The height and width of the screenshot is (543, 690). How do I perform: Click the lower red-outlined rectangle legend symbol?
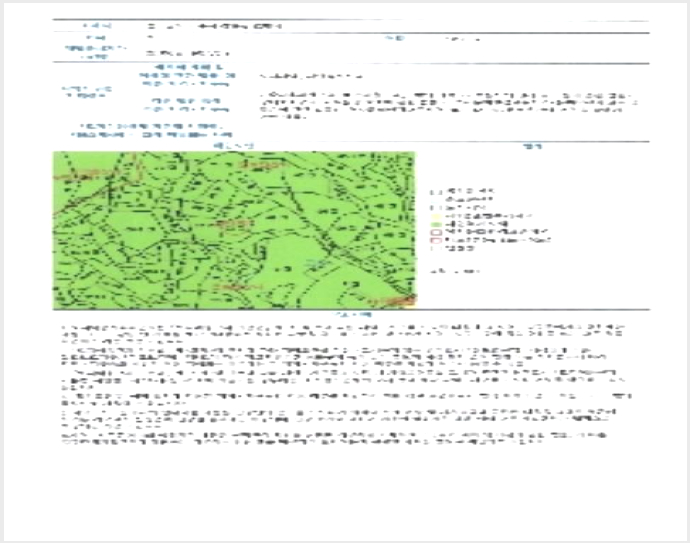coord(436,240)
